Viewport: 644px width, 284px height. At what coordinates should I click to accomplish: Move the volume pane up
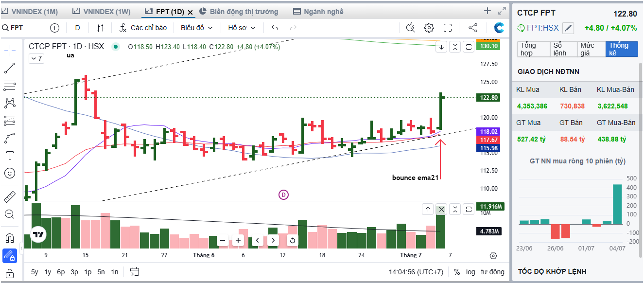coord(428,209)
